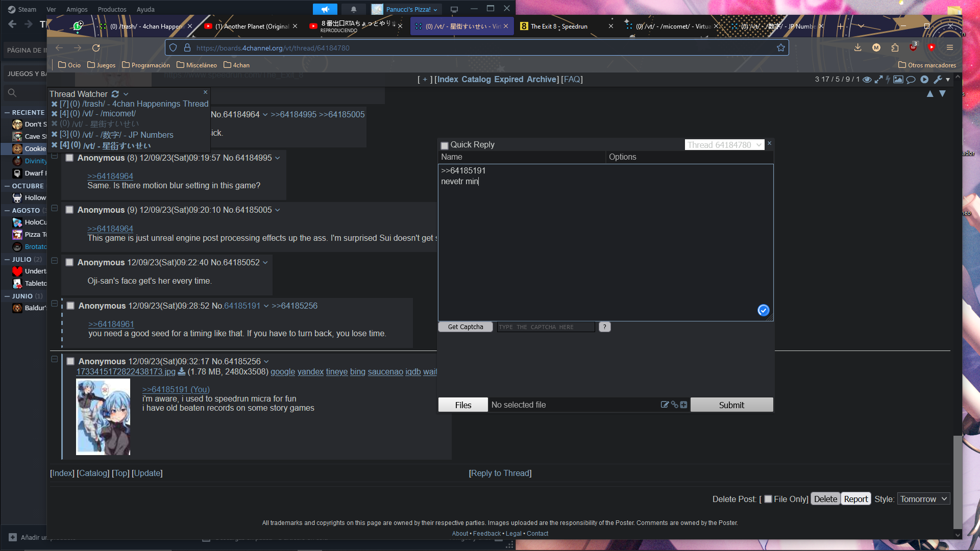Click the Firefox reload page button
980x551 pixels.
pyautogui.click(x=96, y=48)
